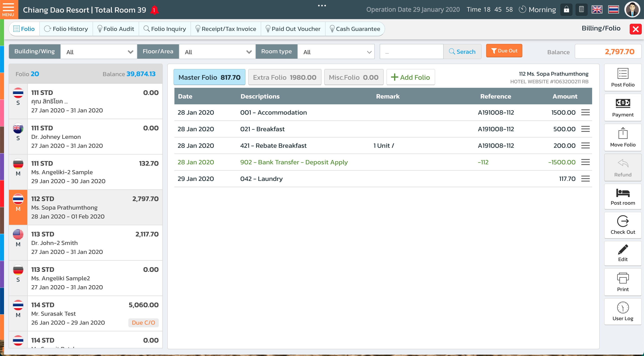Click '042 – Laundry' description
The height and width of the screenshot is (356, 644).
click(261, 179)
